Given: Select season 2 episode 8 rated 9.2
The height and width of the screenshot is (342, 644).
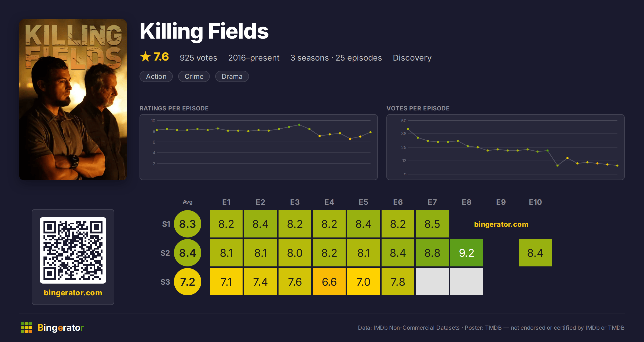Looking at the screenshot, I should (467, 253).
